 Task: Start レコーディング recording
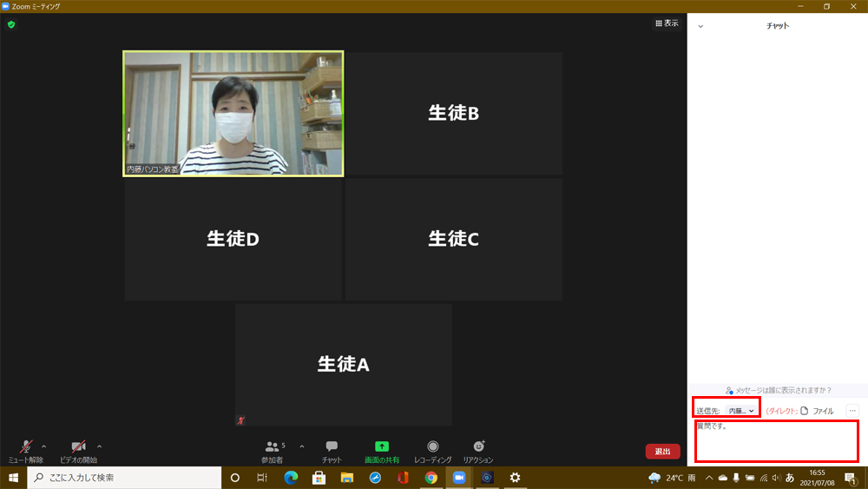point(433,452)
